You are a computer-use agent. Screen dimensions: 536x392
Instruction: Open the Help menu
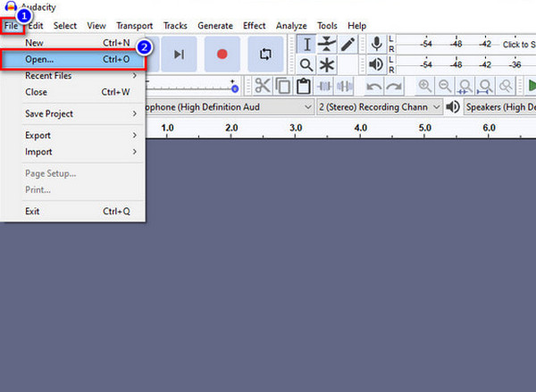click(356, 26)
